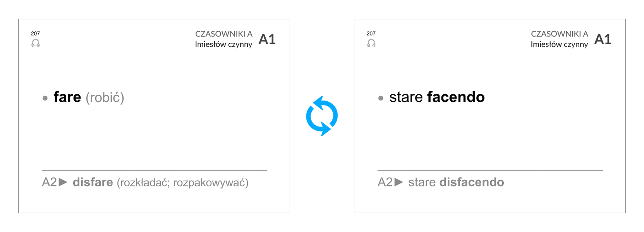This screenshot has width=644, height=232.
Task: Select the bullet before 'stare facendo'
Action: click(381, 98)
